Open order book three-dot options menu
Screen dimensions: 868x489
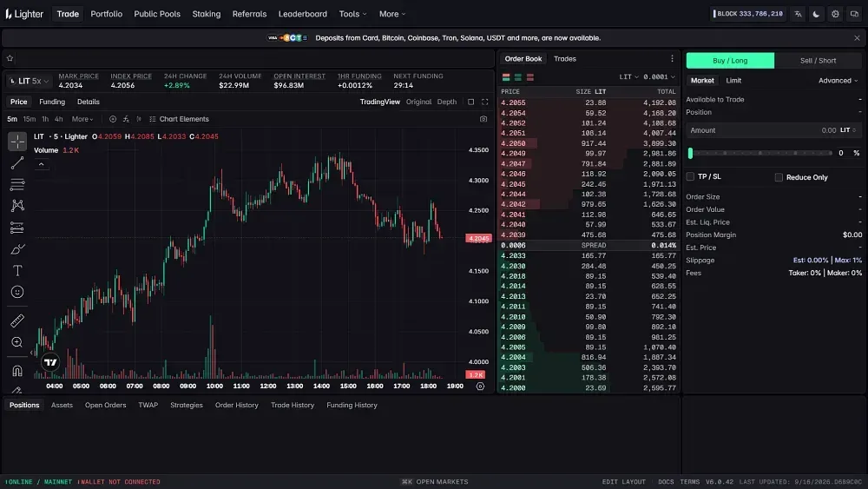pos(672,59)
